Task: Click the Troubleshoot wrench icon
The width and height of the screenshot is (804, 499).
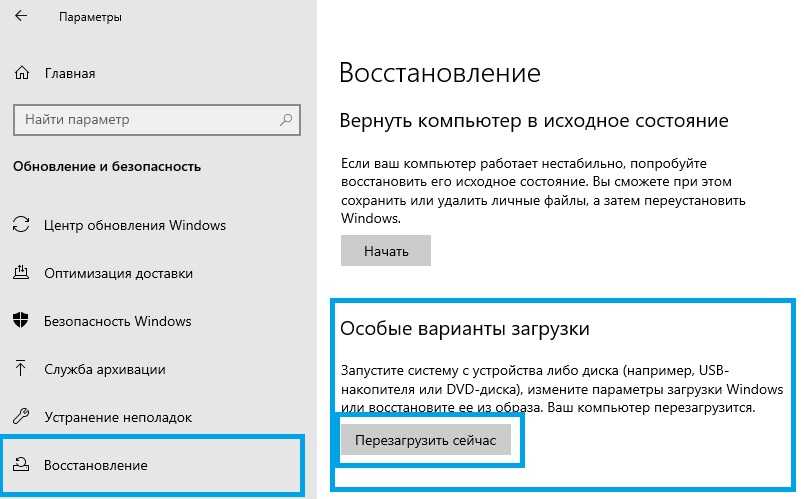Action: click(x=21, y=416)
